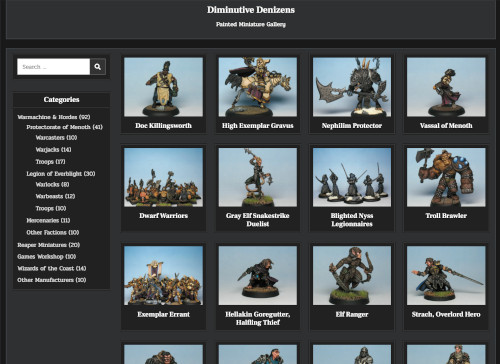The width and height of the screenshot is (500, 364).
Task: Click the Nephilim Protector title
Action: coord(352,126)
